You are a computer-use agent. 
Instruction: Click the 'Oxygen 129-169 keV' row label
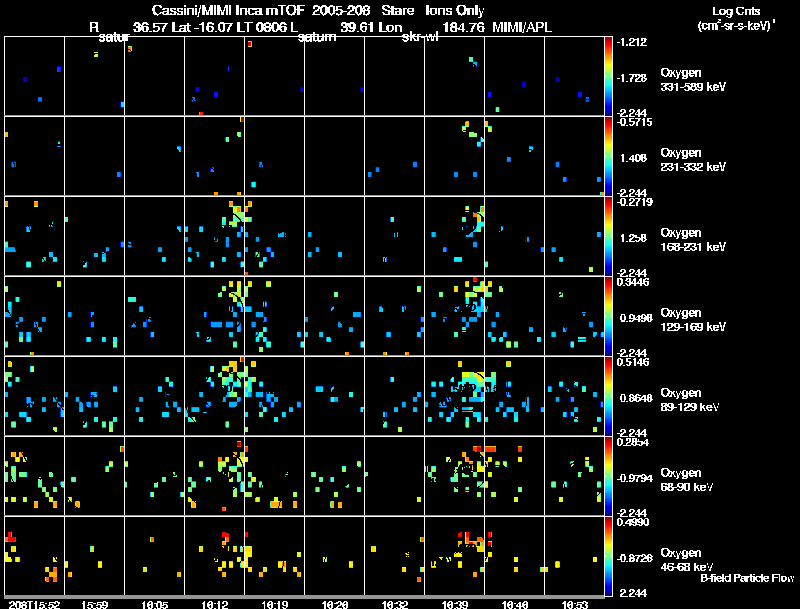point(693,320)
